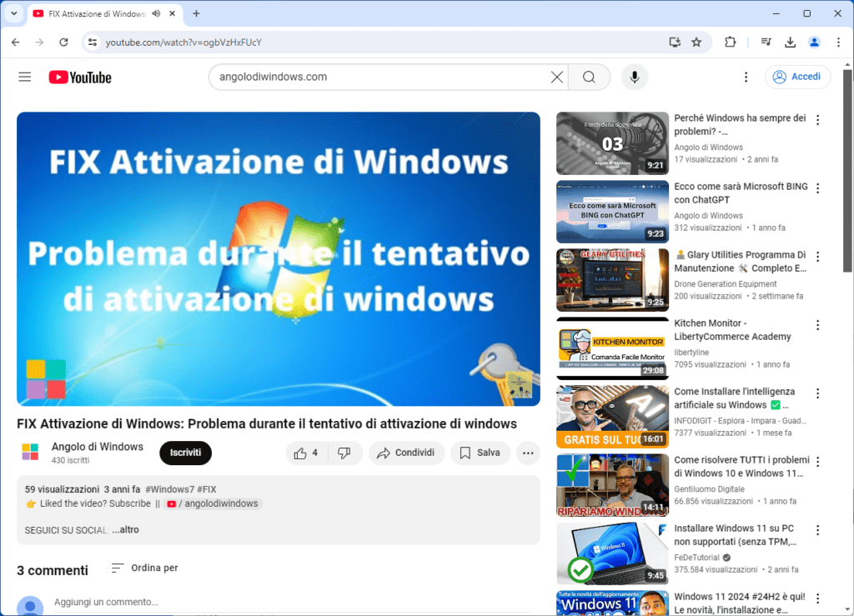Image resolution: width=854 pixels, height=616 pixels.
Task: Reload the page
Action: coord(63,42)
